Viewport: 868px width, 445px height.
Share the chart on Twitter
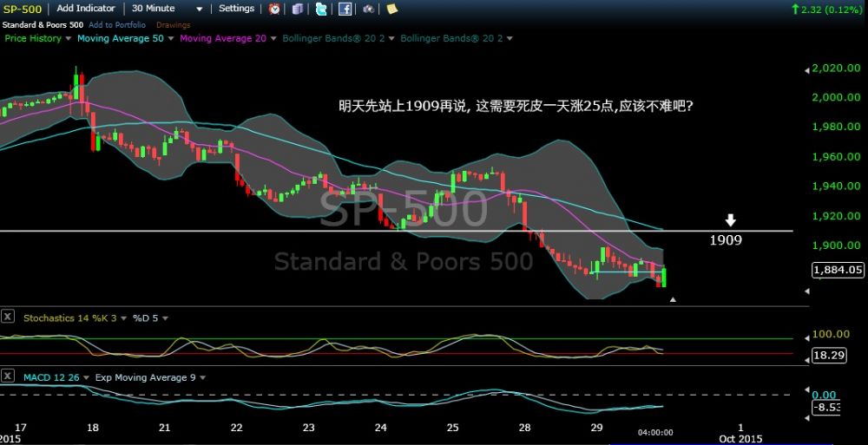point(322,9)
